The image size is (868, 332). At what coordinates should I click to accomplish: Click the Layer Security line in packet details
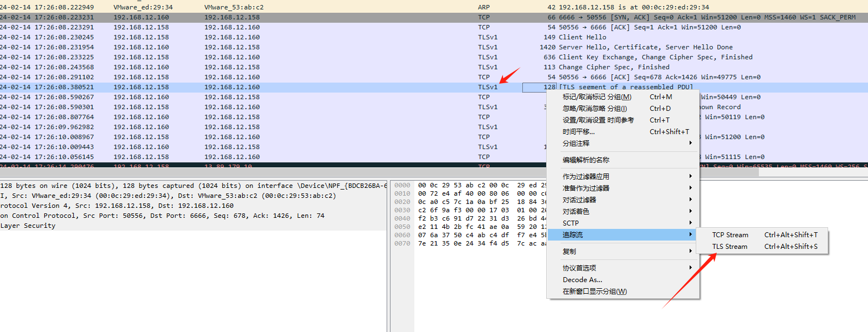click(x=28, y=226)
